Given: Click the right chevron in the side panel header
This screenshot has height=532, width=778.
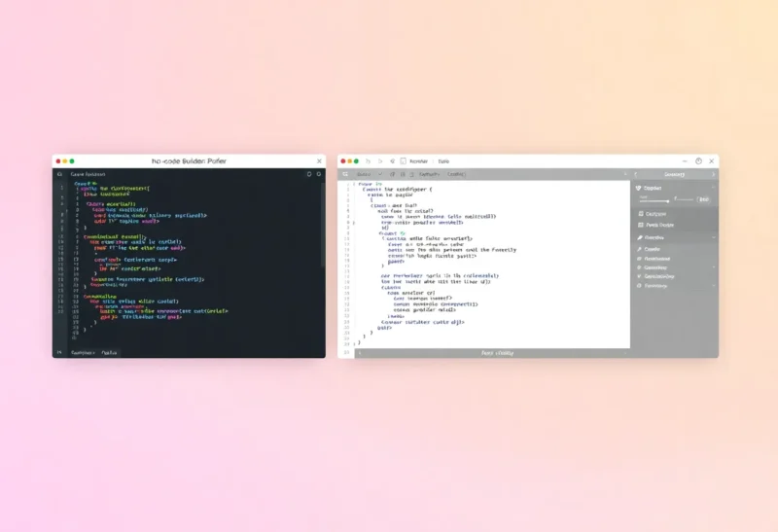Looking at the screenshot, I should (714, 174).
